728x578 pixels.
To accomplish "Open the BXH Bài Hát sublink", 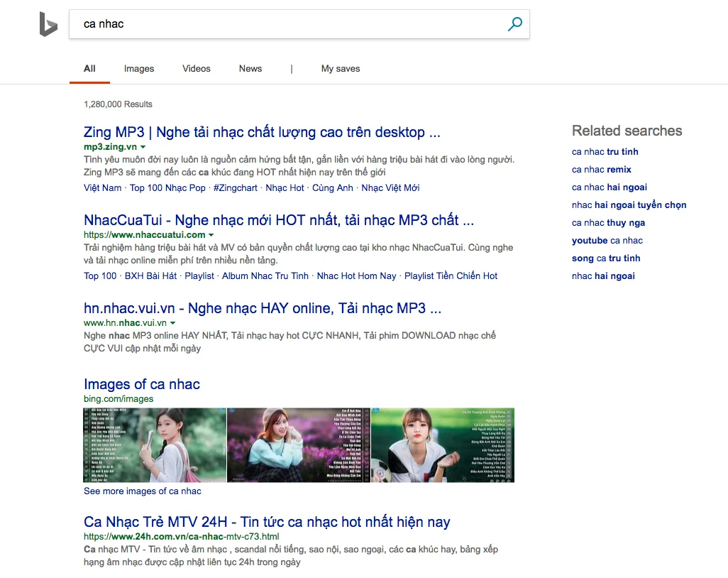I will coord(150,276).
